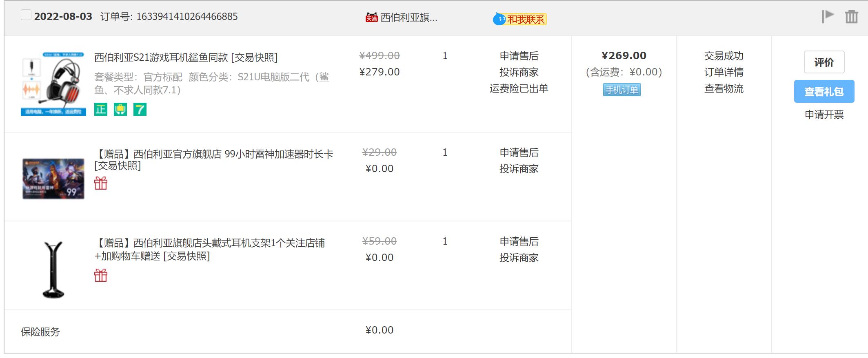
Task: Click the gift icon under the 雷神加速器 item
Action: click(x=101, y=183)
